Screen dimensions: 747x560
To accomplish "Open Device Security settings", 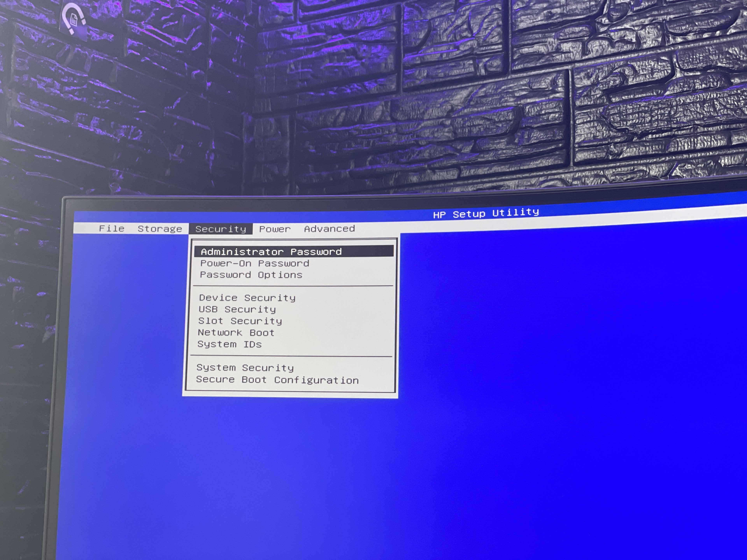I will (247, 298).
